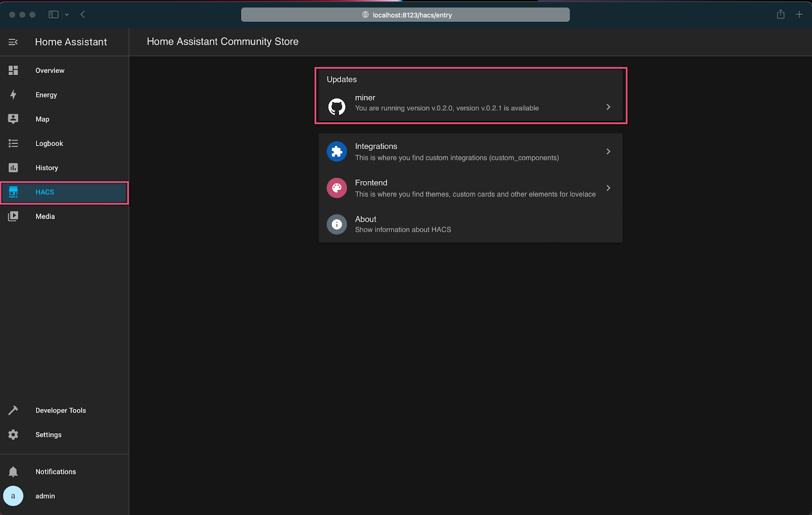Open Integrations via its chevron arrow
Image resolution: width=812 pixels, height=515 pixels.
[x=608, y=152]
